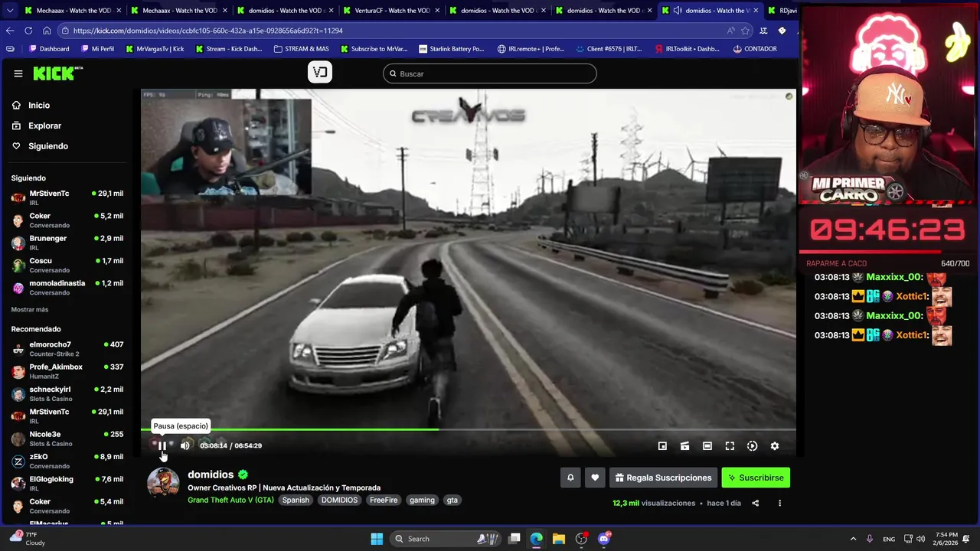
Task: Select the gta tag
Action: click(x=452, y=500)
